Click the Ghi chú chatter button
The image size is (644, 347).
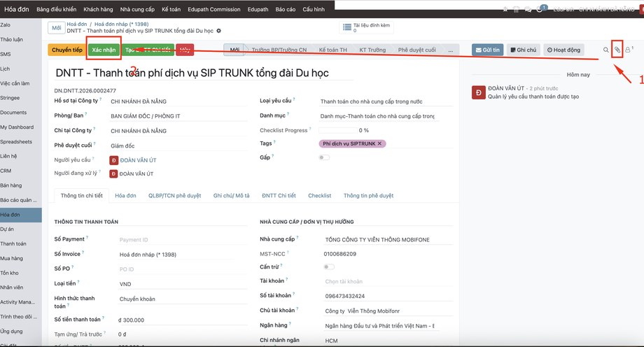(x=524, y=50)
